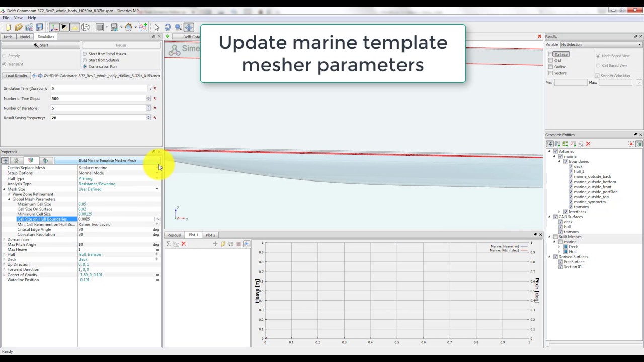The image size is (644, 362).
Task: Click the blue back-arrow icon in plot toolbar
Action: [247, 244]
